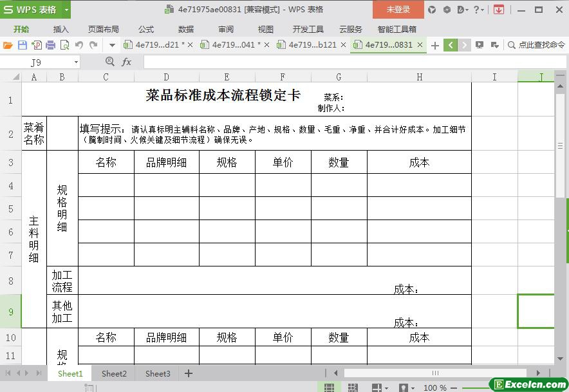This screenshot has height=392, width=569.
Task: Click the 未登录 login button
Action: click(x=398, y=10)
